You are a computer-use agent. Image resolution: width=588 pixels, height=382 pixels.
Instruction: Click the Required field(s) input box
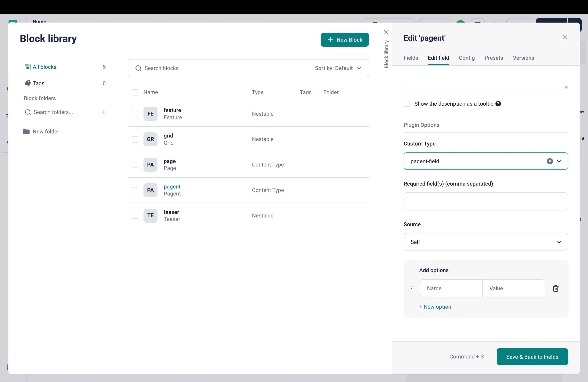click(x=486, y=201)
